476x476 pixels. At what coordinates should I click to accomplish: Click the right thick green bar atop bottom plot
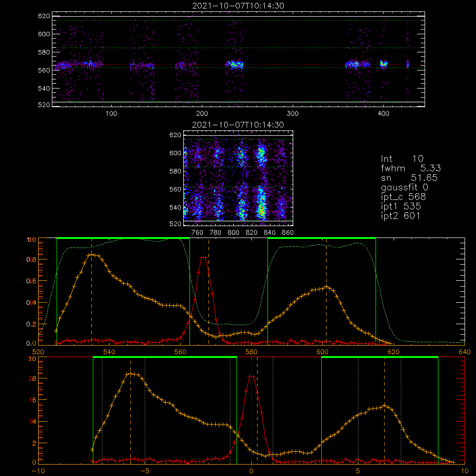pos(380,357)
